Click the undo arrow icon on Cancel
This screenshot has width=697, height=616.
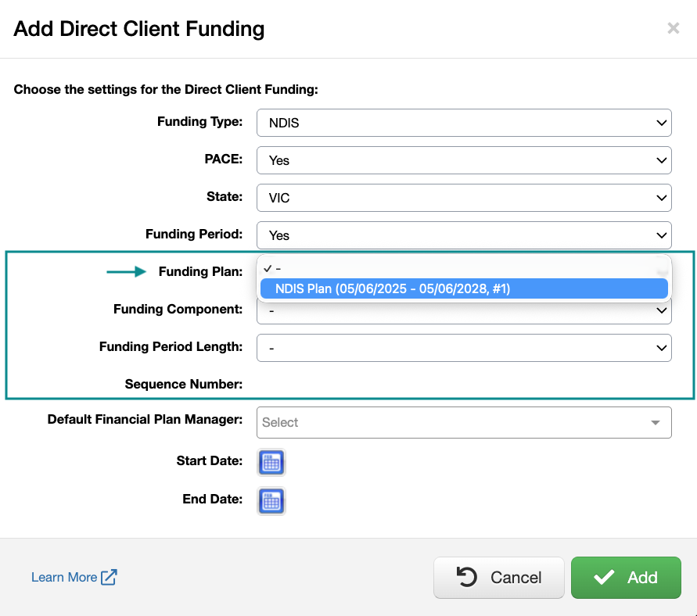(x=466, y=578)
